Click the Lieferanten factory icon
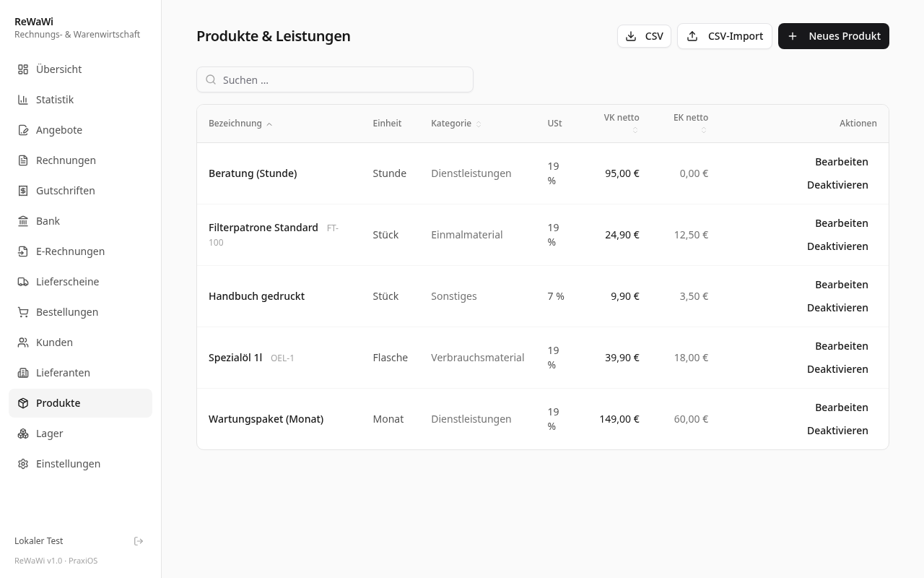924x578 pixels. click(23, 373)
